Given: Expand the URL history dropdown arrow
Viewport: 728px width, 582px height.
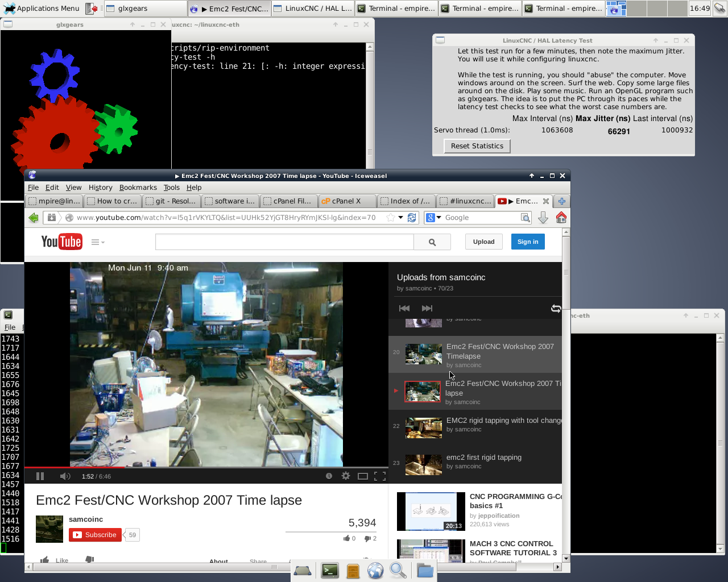Looking at the screenshot, I should [x=400, y=218].
